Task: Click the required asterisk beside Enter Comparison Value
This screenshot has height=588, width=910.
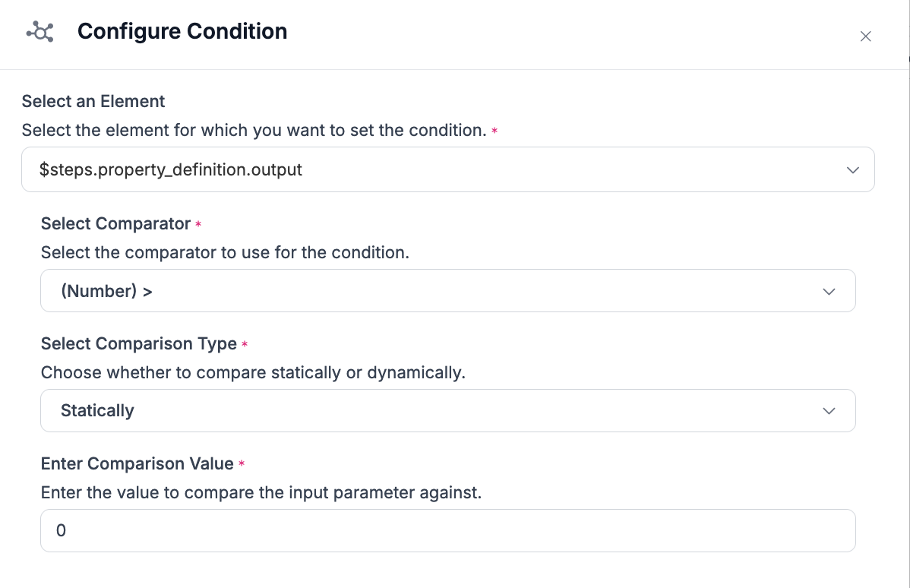Action: pos(242,464)
